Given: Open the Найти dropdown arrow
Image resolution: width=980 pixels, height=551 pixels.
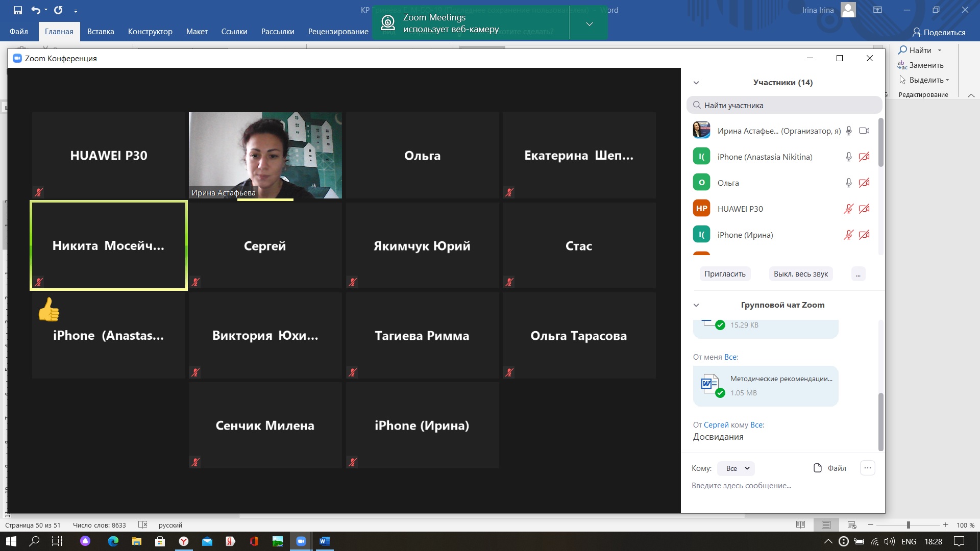Looking at the screenshot, I should click(x=940, y=51).
